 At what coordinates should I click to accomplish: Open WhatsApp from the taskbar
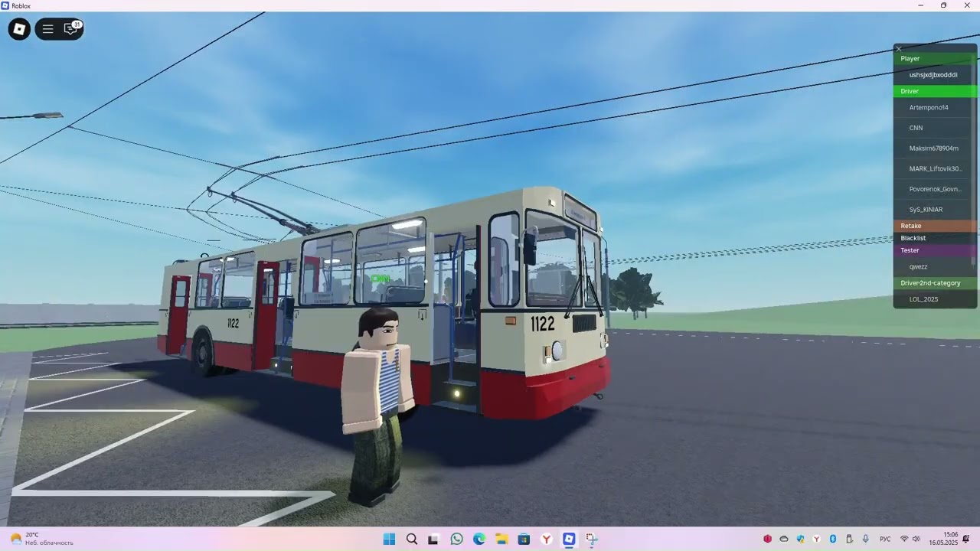click(x=457, y=539)
